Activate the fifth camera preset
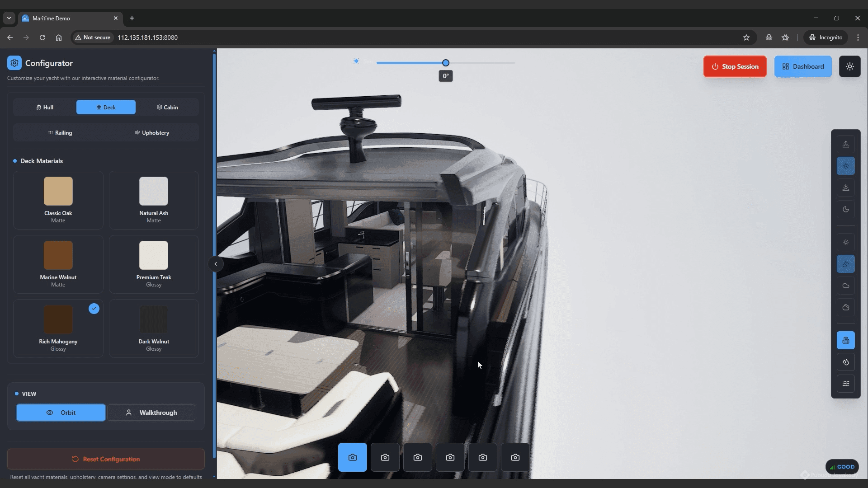The width and height of the screenshot is (868, 488). click(x=483, y=457)
